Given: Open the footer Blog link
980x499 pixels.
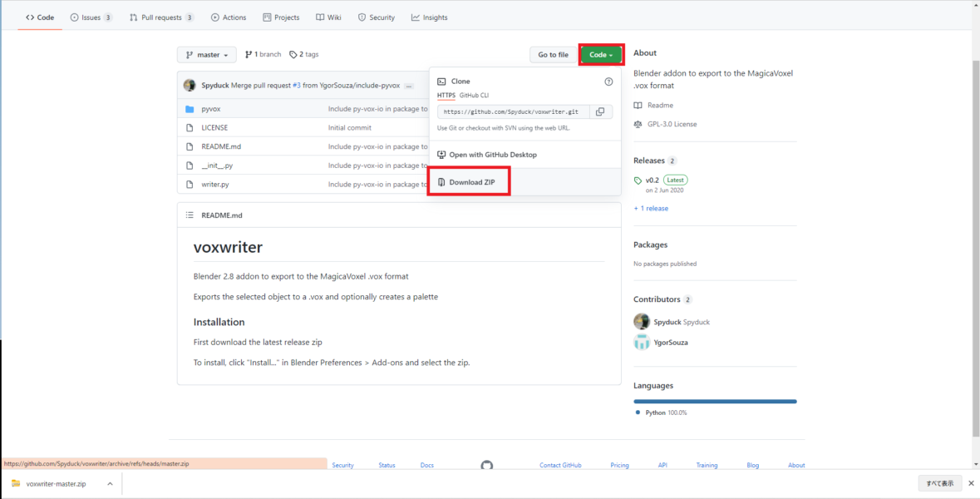Looking at the screenshot, I should pos(752,465).
